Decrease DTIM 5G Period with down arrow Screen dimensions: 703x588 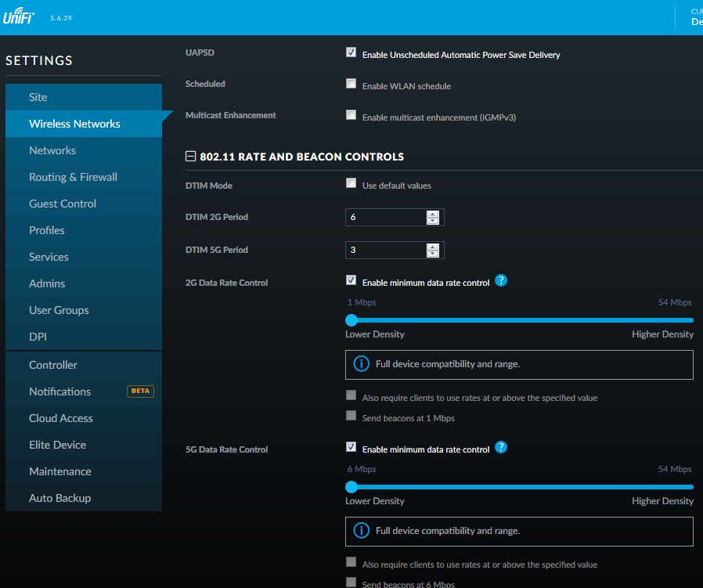click(433, 254)
